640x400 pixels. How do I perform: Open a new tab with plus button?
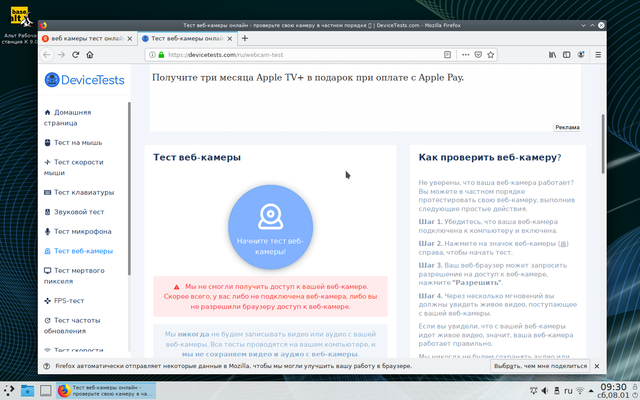(x=245, y=38)
